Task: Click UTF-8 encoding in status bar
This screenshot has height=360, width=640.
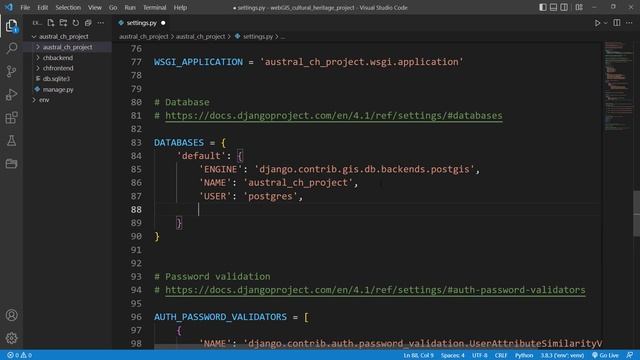Action: point(480,355)
